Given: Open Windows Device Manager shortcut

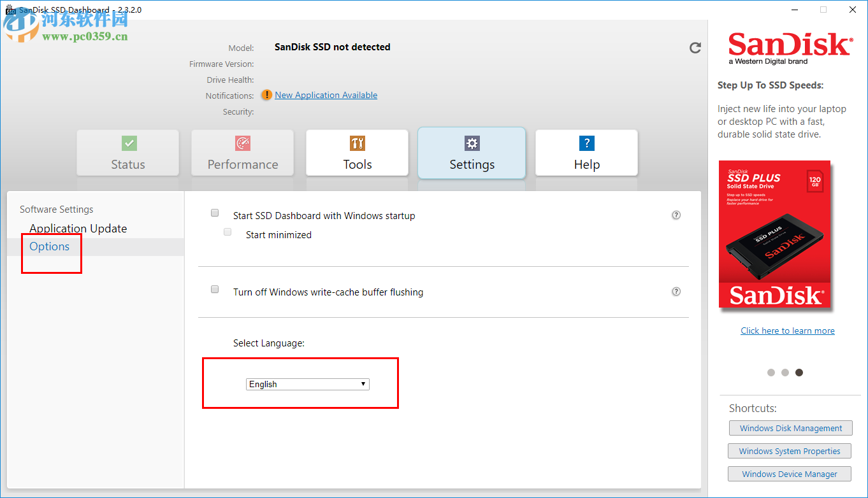Looking at the screenshot, I should point(790,474).
